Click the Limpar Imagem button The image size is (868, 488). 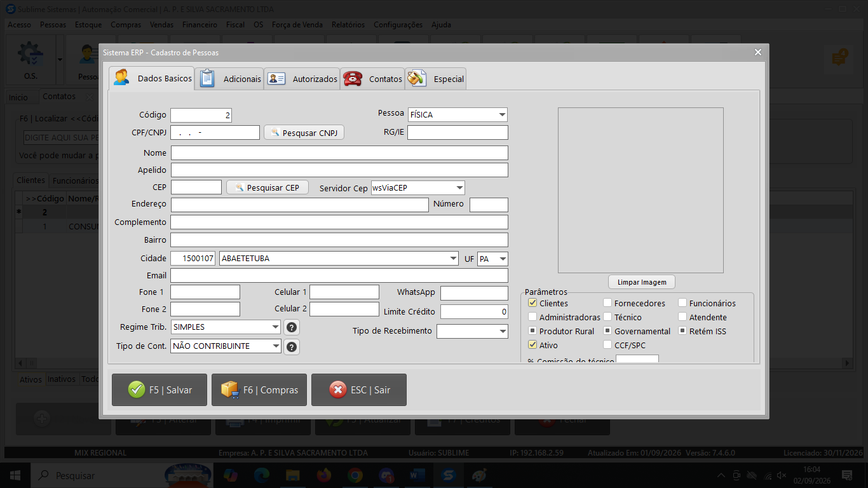(x=641, y=282)
